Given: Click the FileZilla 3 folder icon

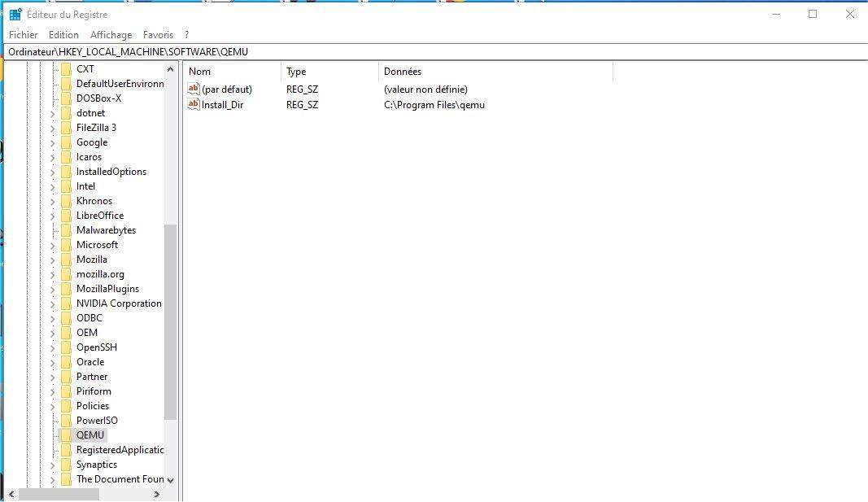Looking at the screenshot, I should [x=66, y=128].
